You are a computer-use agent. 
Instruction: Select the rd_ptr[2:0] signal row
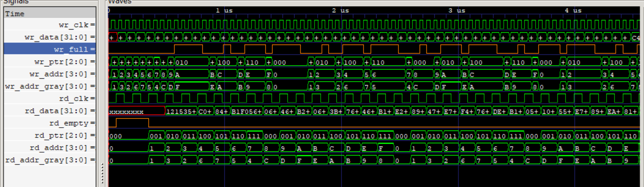click(61, 135)
